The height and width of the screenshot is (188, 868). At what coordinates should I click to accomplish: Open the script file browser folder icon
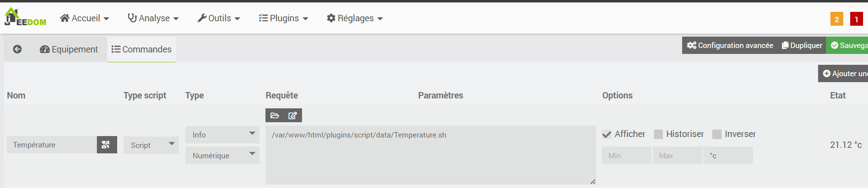[x=275, y=115]
